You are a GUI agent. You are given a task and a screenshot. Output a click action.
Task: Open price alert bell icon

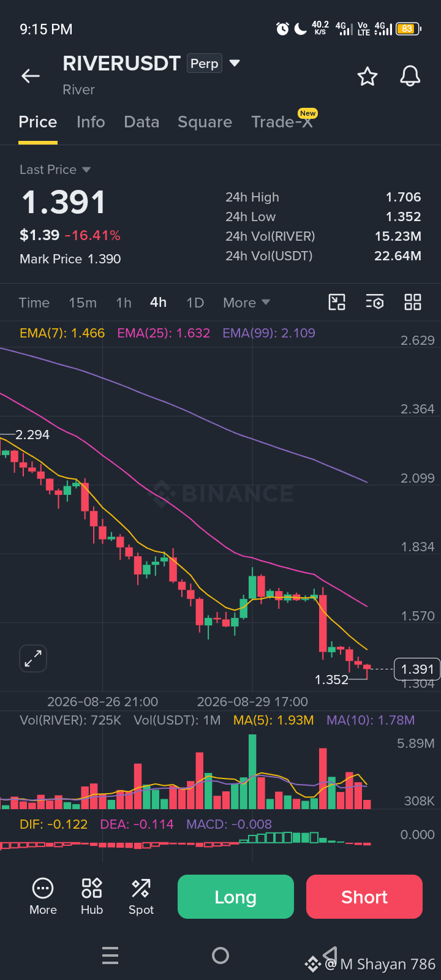410,77
